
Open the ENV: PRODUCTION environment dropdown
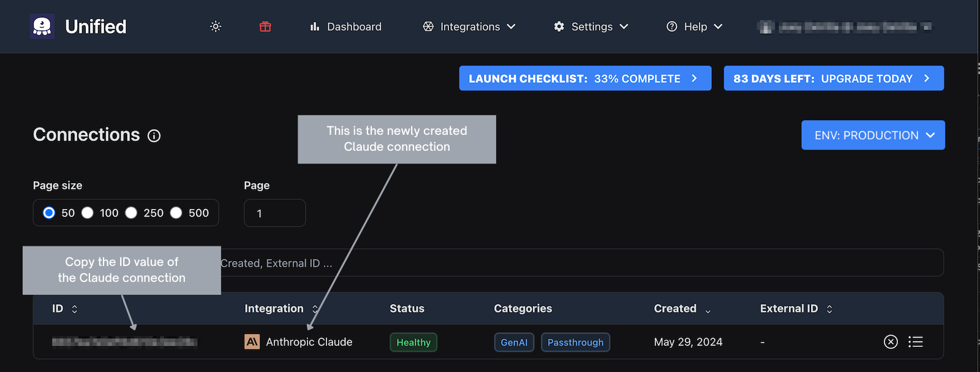pos(873,135)
